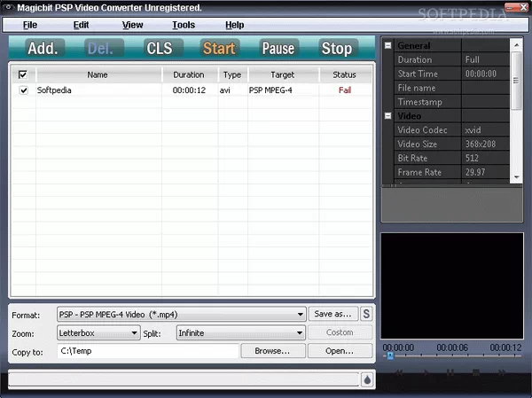Open the Tools menu
The image size is (532, 398).
(x=184, y=25)
